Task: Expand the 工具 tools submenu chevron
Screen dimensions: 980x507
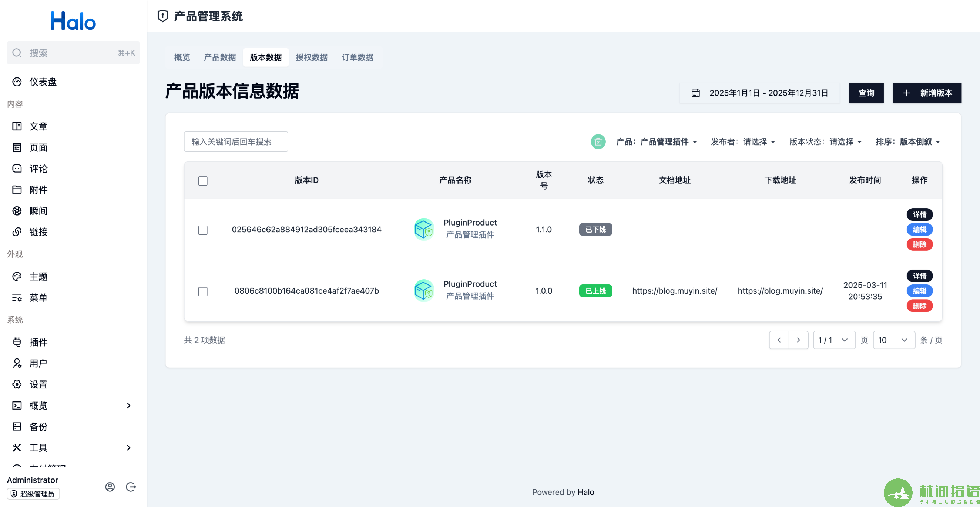Action: pos(128,448)
